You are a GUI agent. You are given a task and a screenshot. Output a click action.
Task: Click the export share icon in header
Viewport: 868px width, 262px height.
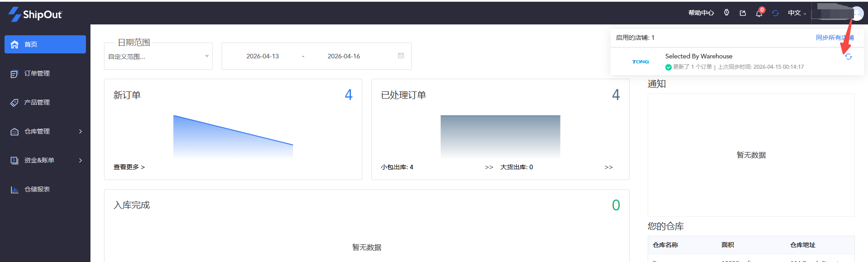(743, 13)
